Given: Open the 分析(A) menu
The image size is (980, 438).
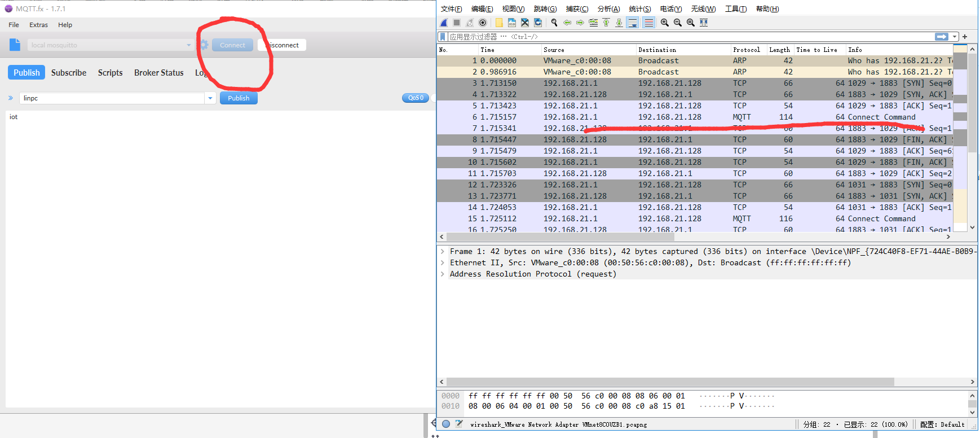Looking at the screenshot, I should (x=608, y=9).
